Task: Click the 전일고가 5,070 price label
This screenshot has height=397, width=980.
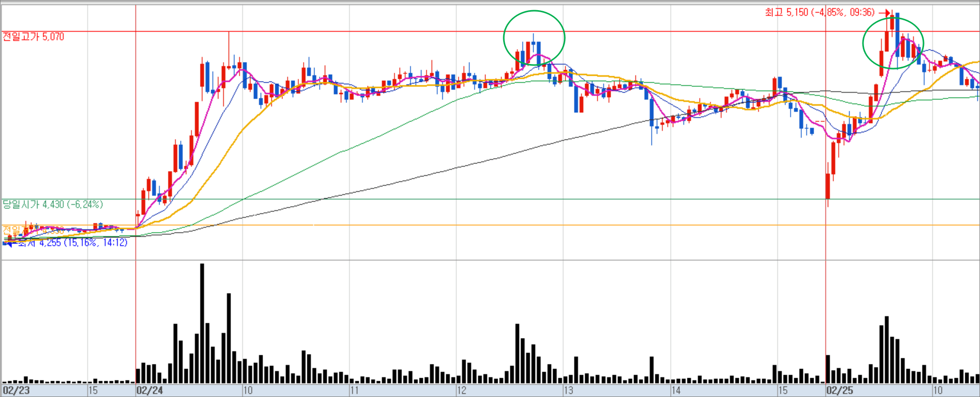Action: click(x=34, y=37)
